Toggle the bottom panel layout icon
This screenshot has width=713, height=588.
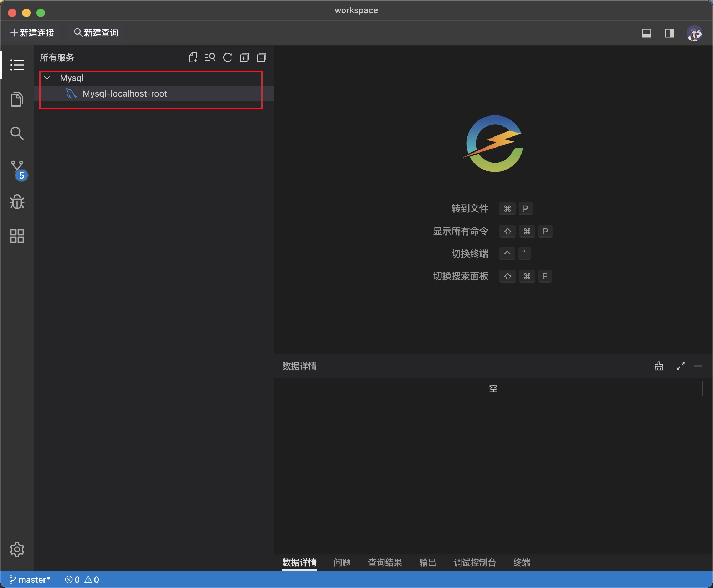(x=647, y=33)
